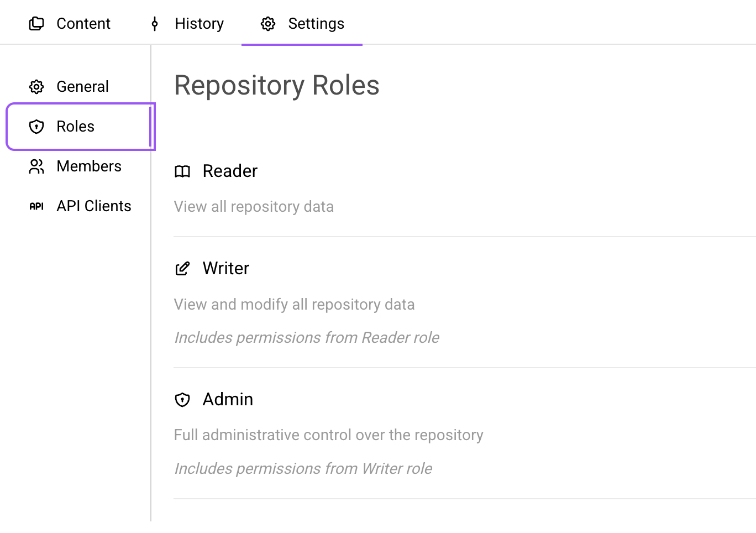
Task: Open the History tab
Action: pyautogui.click(x=199, y=24)
